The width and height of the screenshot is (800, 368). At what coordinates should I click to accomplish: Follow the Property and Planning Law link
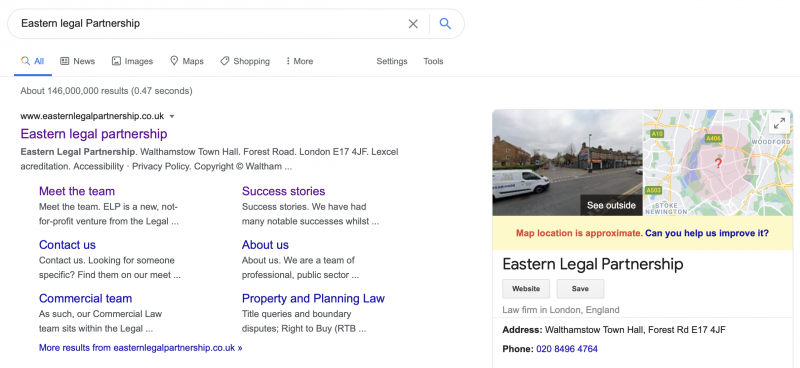pyautogui.click(x=313, y=298)
